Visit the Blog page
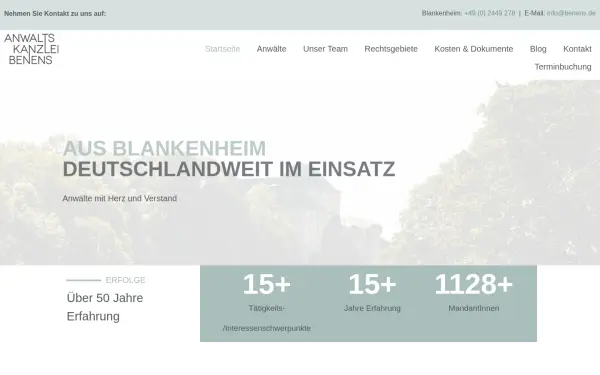600x375 pixels. pos(538,49)
